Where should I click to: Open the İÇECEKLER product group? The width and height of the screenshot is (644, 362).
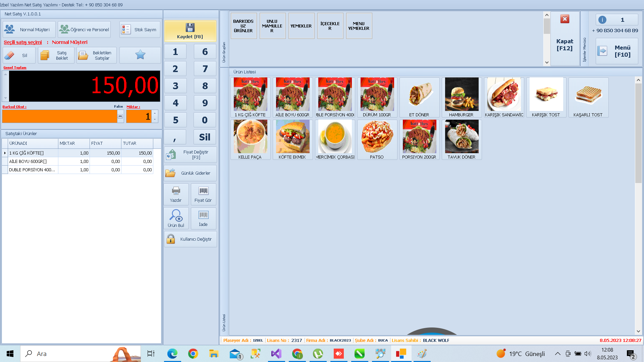coord(330,26)
